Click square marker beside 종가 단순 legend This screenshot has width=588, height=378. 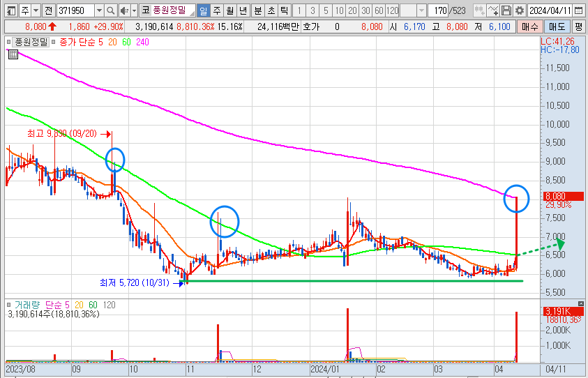coord(53,42)
